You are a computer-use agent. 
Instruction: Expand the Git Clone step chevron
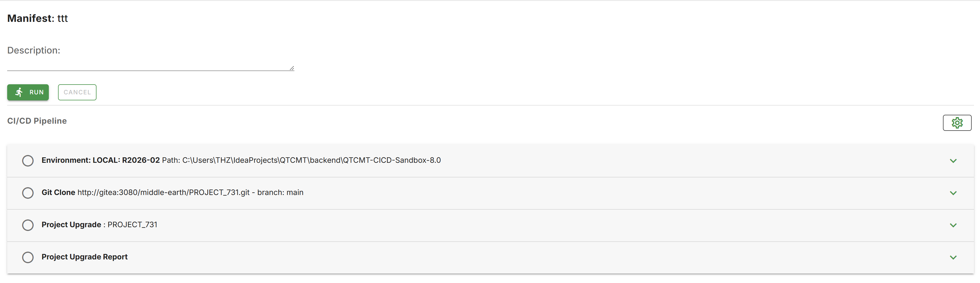coord(953,193)
